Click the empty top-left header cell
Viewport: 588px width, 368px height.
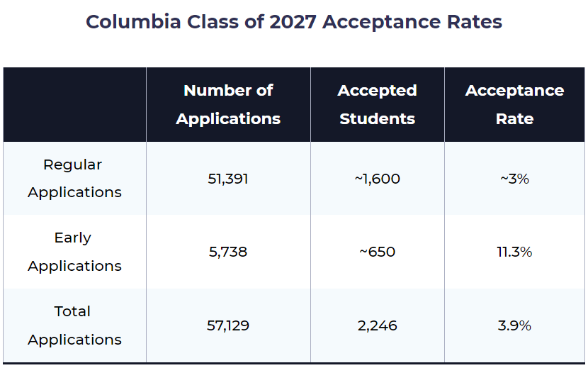(74, 105)
